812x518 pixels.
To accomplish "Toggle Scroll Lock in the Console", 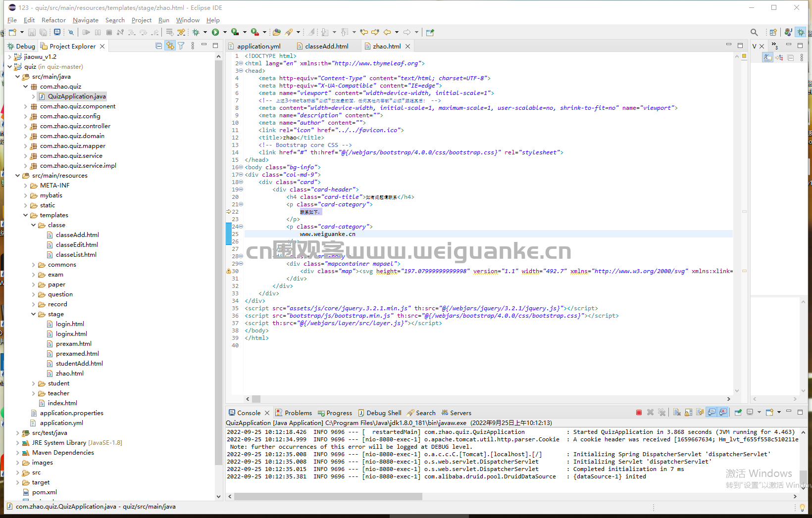I will pyautogui.click(x=688, y=412).
